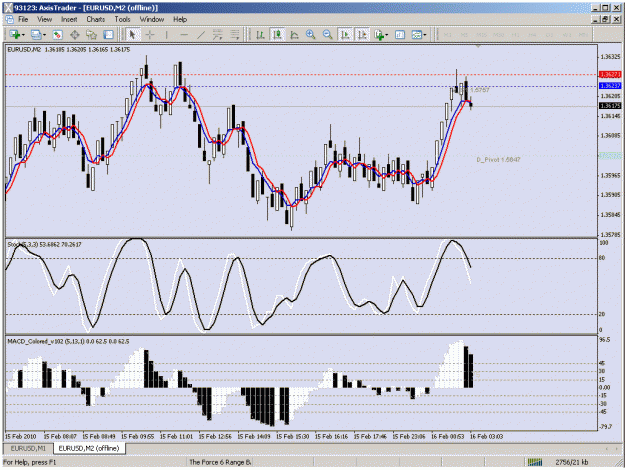Viewport: 625px width, 470px height.
Task: Switch to Line Chart mode
Action: click(294, 35)
